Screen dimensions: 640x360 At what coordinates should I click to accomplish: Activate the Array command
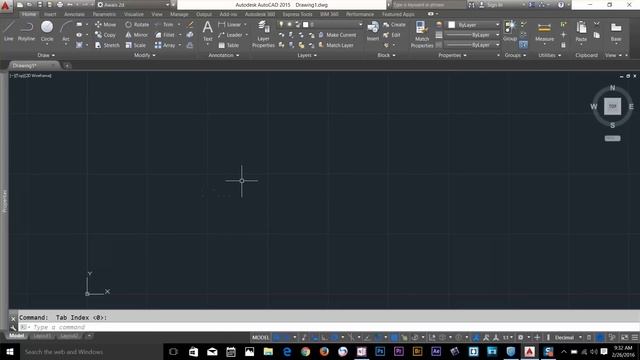coord(165,45)
